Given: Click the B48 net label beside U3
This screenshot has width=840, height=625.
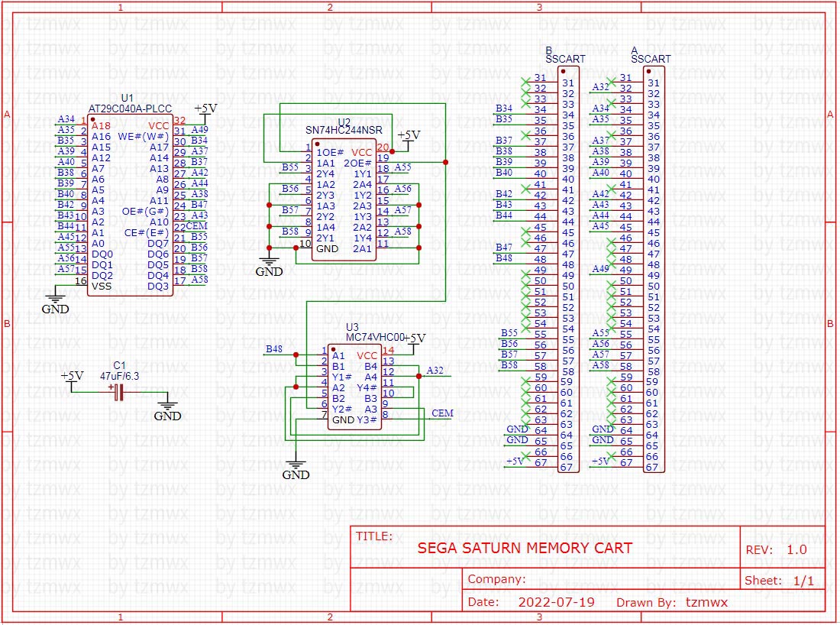Looking at the screenshot, I should [274, 349].
